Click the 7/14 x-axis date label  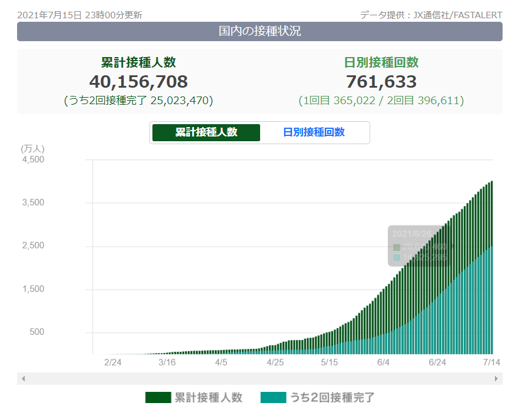click(491, 362)
